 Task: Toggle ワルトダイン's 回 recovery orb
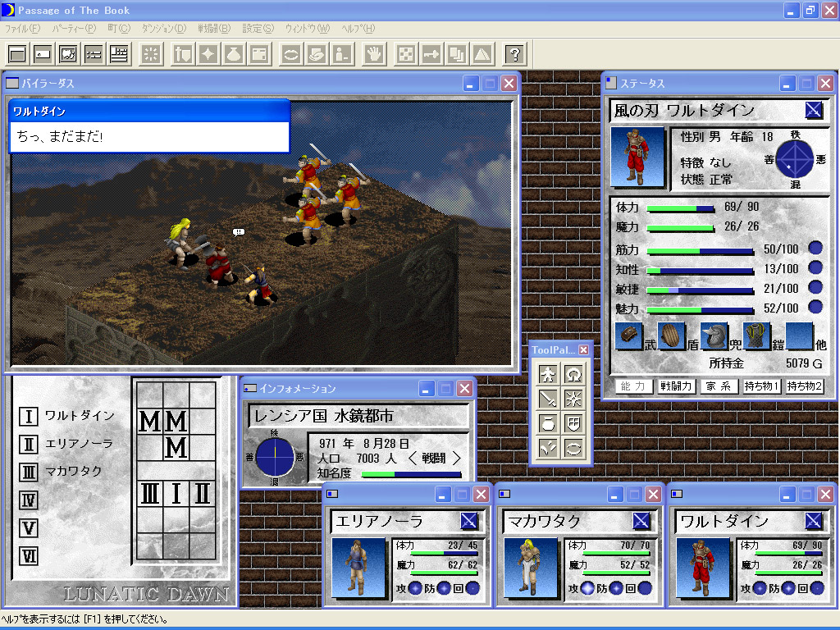point(817,588)
